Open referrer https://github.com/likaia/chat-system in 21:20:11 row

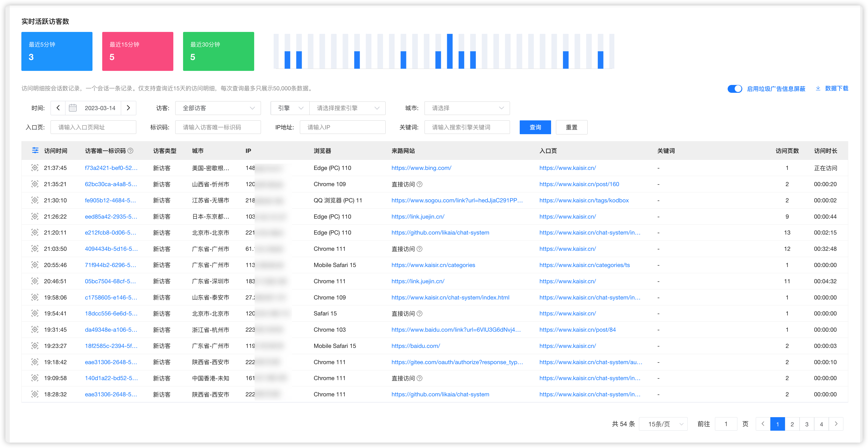coord(440,233)
